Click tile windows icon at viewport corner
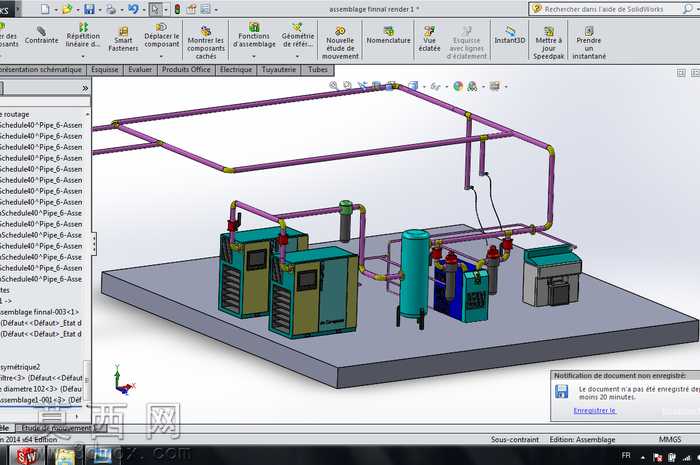Screen dimensions: 700x465 pos(681,73)
